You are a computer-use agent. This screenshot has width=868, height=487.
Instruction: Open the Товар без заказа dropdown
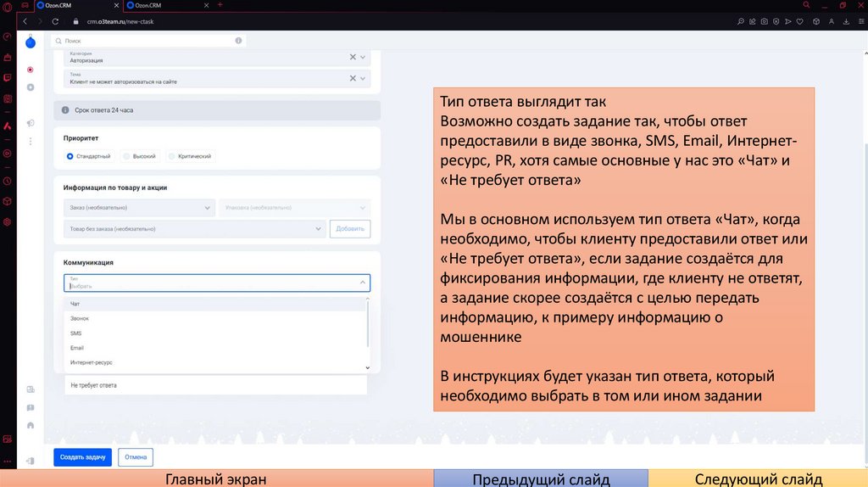pos(194,229)
